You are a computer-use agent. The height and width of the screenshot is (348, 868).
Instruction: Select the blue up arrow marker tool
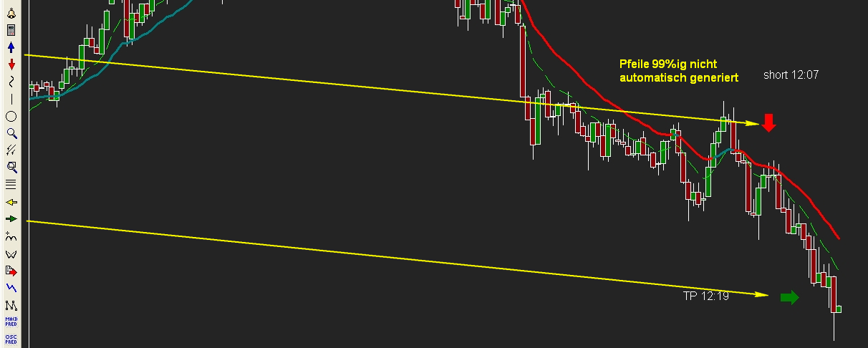pos(11,47)
